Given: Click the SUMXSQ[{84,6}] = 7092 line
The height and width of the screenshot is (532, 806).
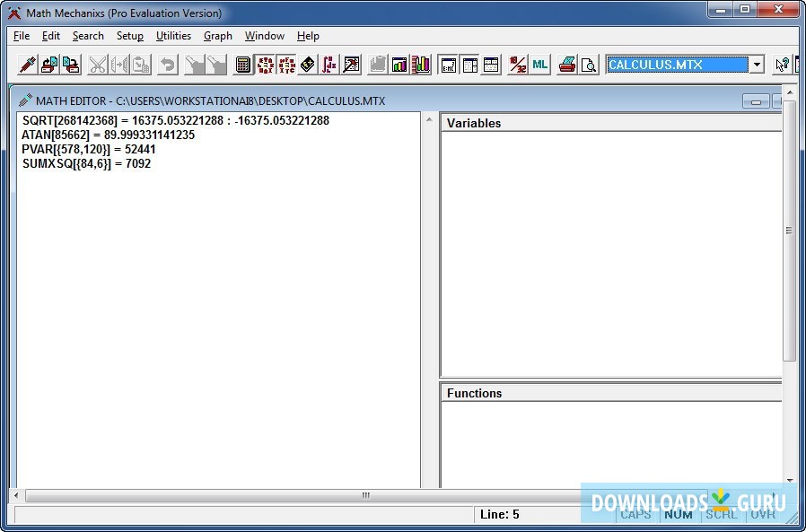Looking at the screenshot, I should tap(87, 164).
